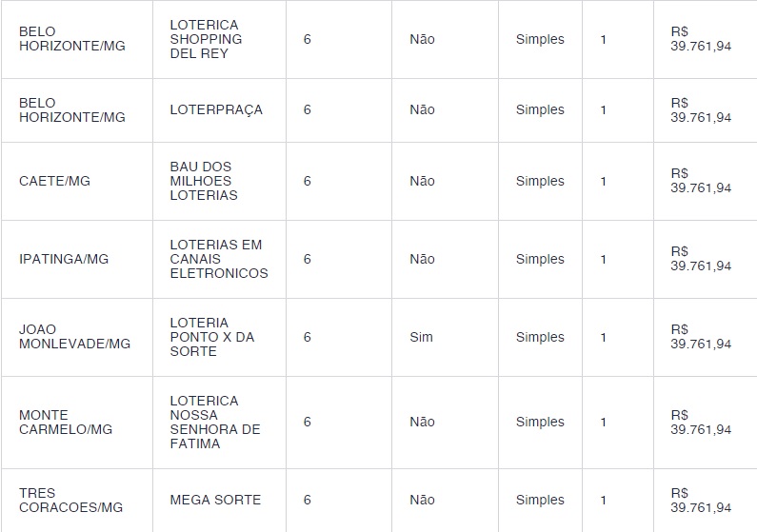Select LOTERIA PONTO X DA SORTE cell
The image size is (757, 532).
pyautogui.click(x=211, y=337)
